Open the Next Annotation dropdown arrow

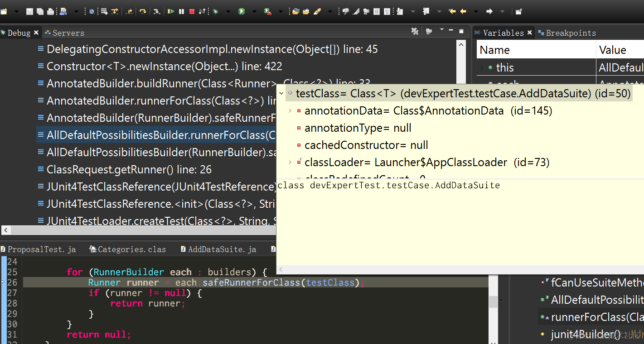(413, 12)
